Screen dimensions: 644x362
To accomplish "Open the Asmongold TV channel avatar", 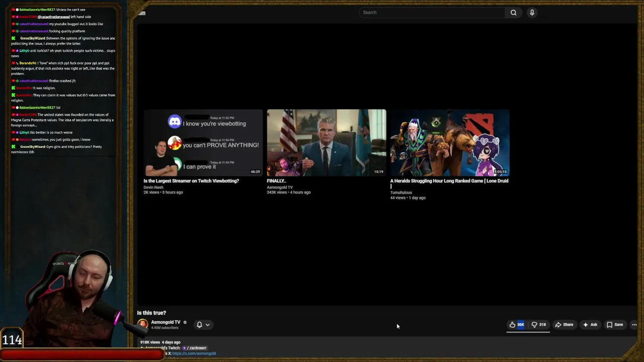I will point(143,325).
